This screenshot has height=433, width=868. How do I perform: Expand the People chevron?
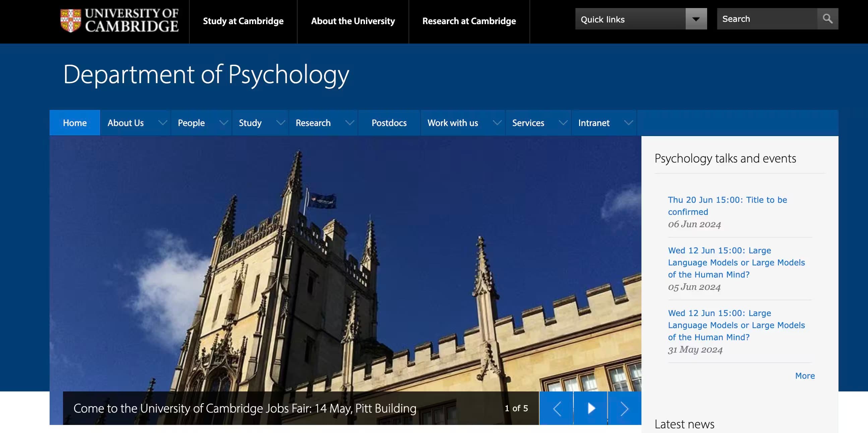(x=224, y=123)
